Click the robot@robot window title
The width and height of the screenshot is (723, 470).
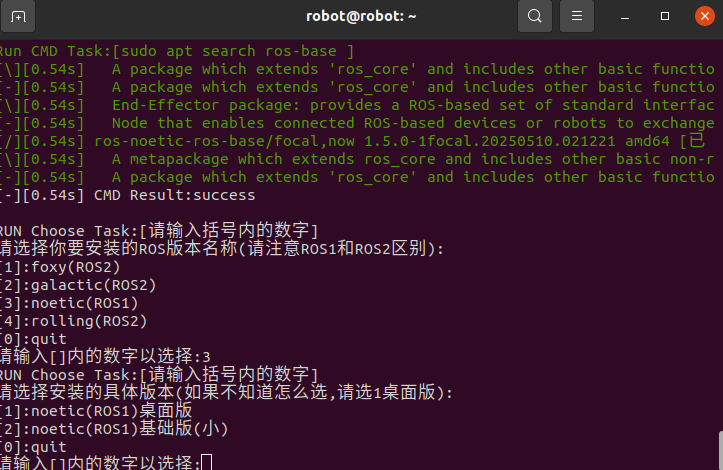coord(361,16)
